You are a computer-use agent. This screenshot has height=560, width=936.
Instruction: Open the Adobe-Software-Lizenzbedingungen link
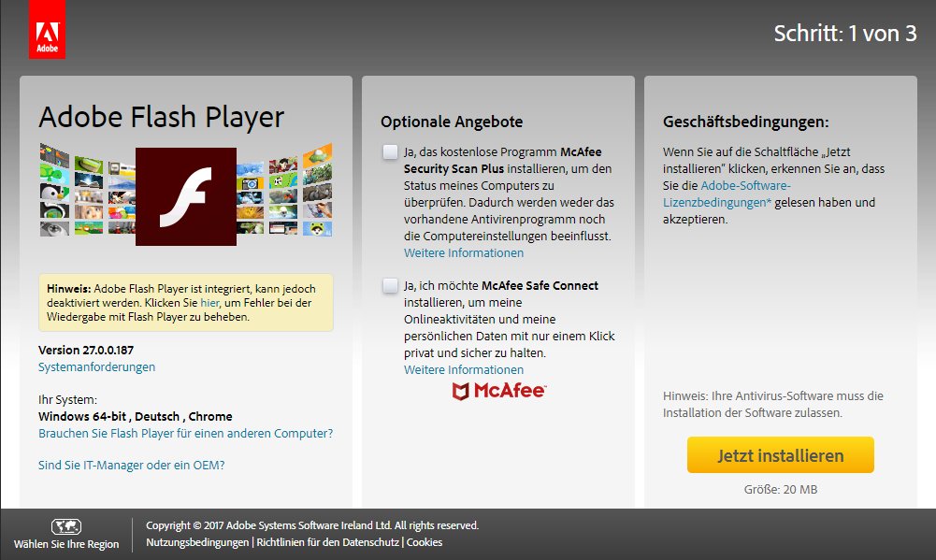(727, 194)
